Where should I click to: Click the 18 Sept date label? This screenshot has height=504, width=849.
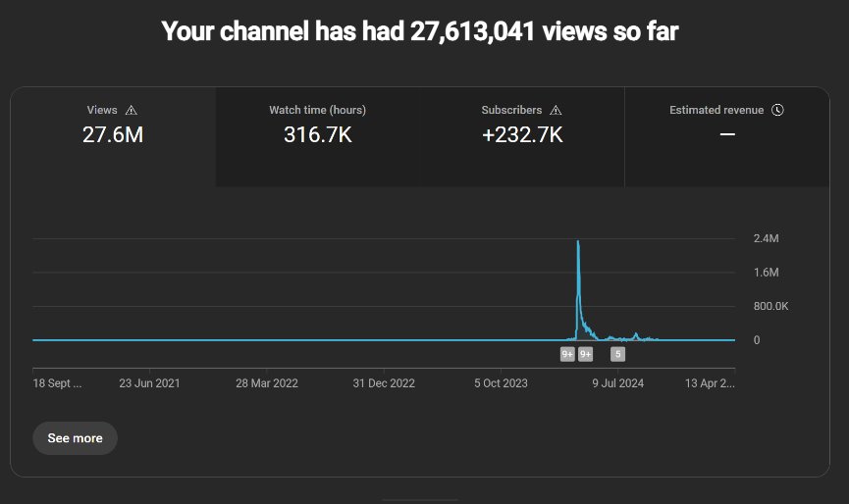[57, 382]
